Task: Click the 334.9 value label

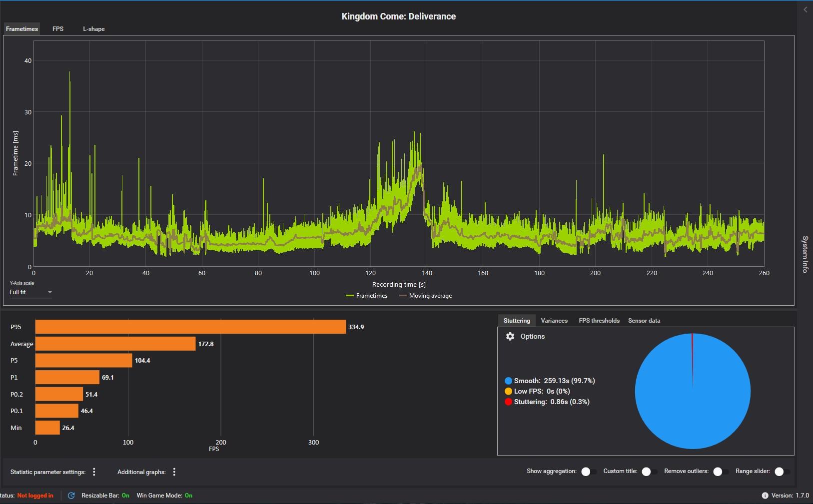Action: 356,327
